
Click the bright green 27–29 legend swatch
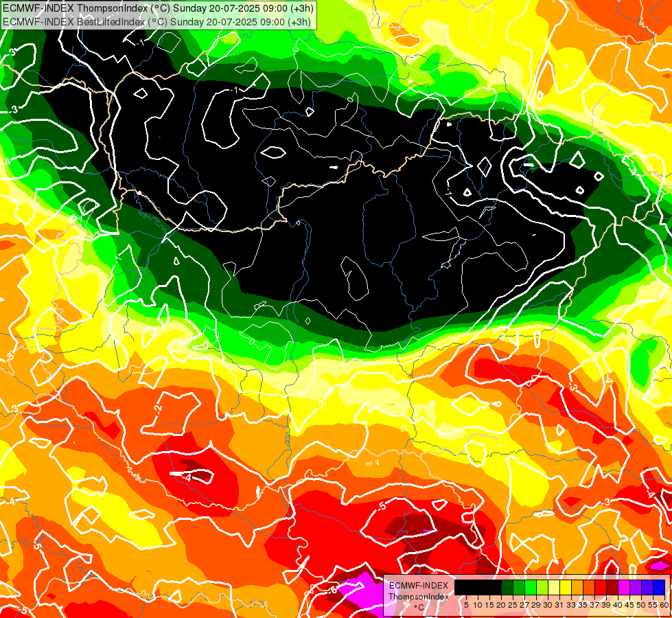(531, 588)
